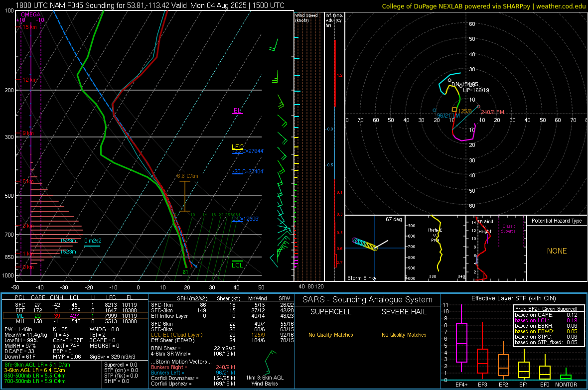
Task: Click the 'Wind Speed (knots)' panel header
Action: 306,17
